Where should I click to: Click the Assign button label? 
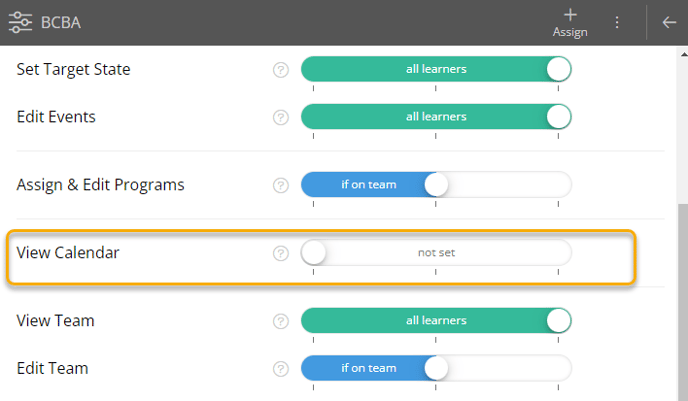[570, 32]
